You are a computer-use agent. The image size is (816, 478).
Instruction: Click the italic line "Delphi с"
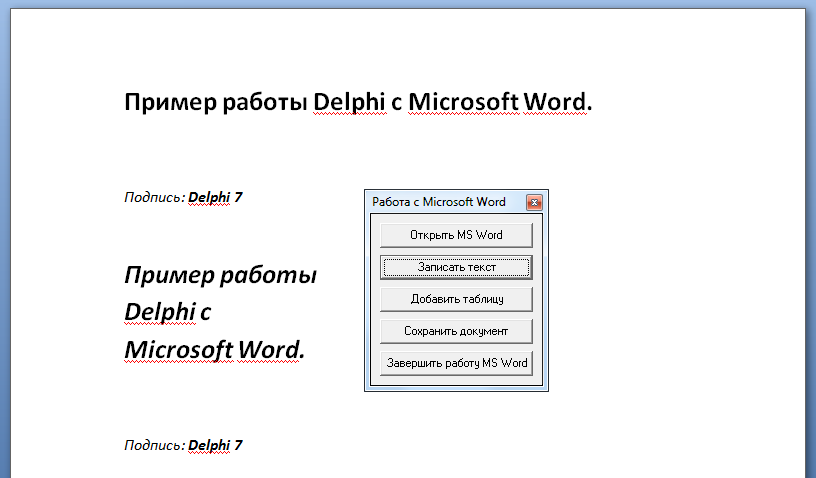tap(166, 312)
